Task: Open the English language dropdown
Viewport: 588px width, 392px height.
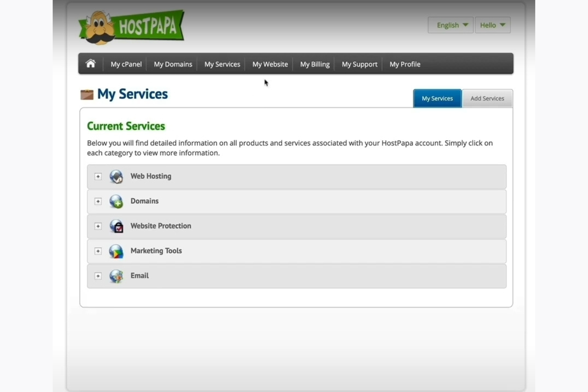Action: point(450,25)
